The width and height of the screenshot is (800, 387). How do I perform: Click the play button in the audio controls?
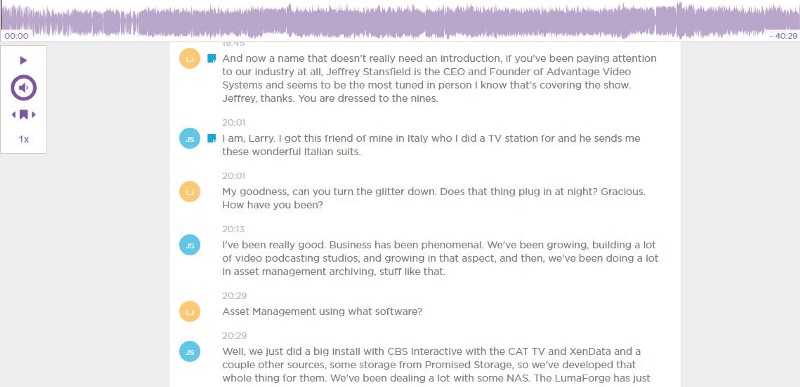click(x=23, y=61)
